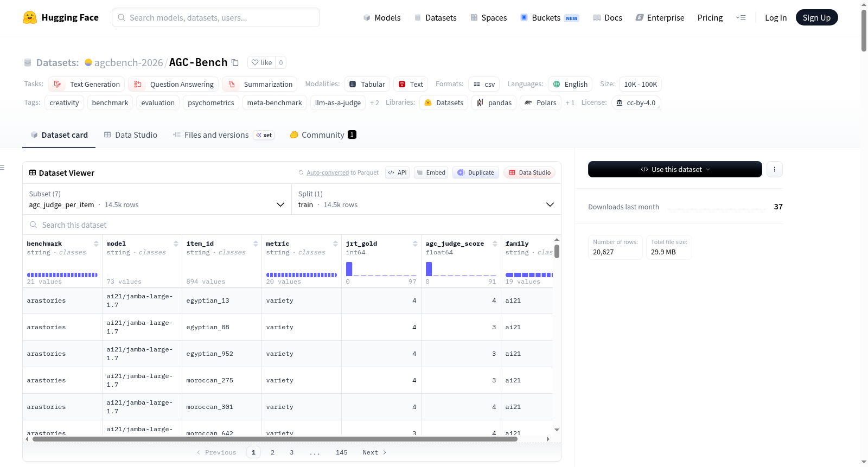Sort by the benchmark column

click(x=96, y=244)
